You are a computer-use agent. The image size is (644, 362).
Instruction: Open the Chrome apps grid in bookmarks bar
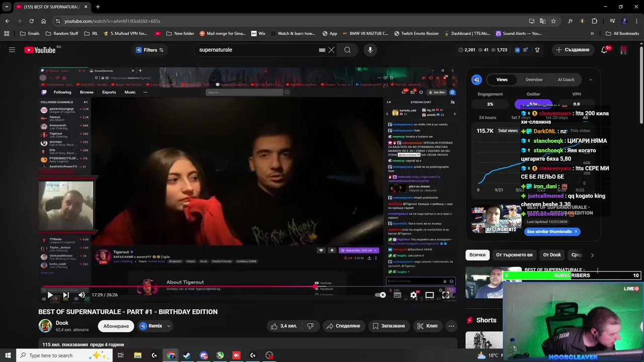pos(7,34)
